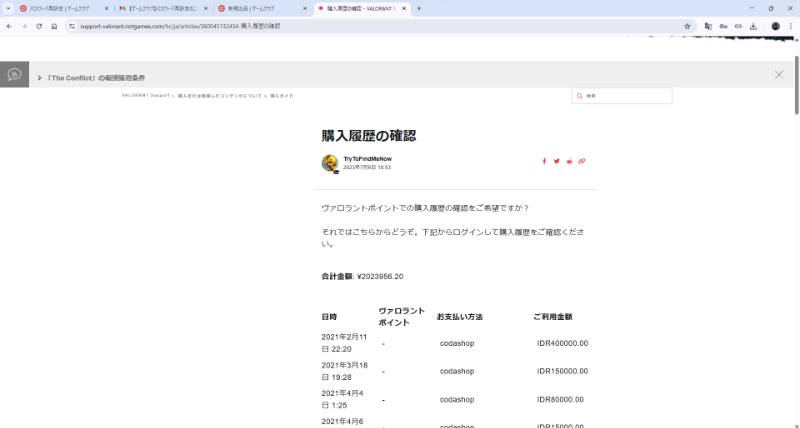Click the IDR150000.00 amount cell
Image resolution: width=800 pixels, height=428 pixels.
[x=562, y=371]
